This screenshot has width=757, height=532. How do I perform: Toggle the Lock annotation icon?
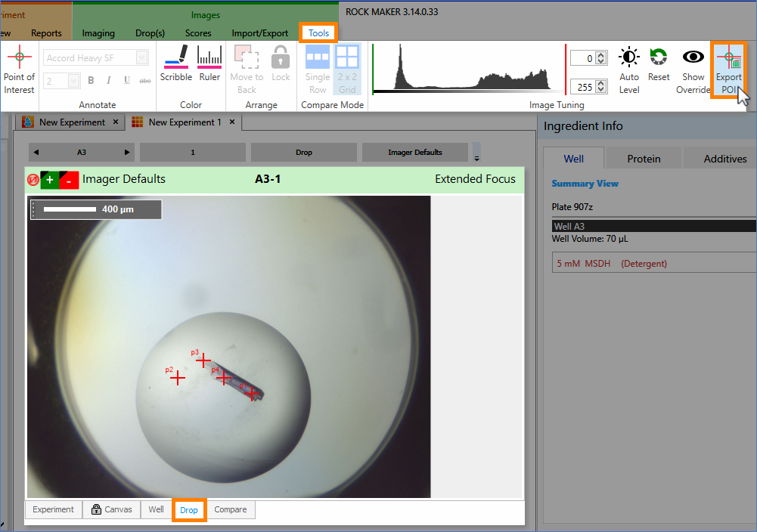[281, 63]
